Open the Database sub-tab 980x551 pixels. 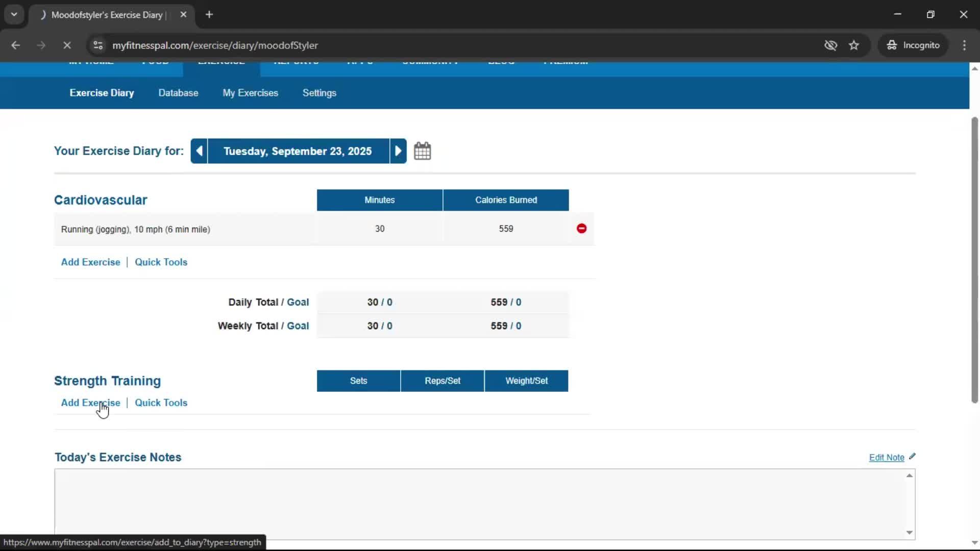tap(178, 93)
